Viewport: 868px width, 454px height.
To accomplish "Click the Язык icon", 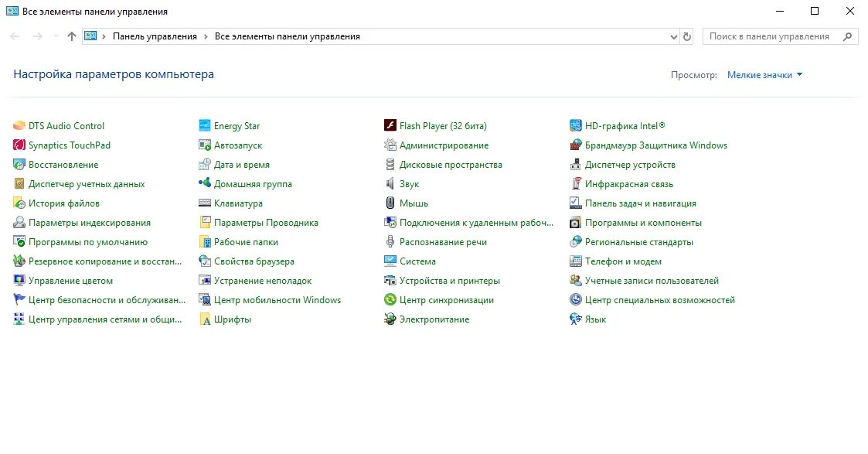I will (x=576, y=319).
